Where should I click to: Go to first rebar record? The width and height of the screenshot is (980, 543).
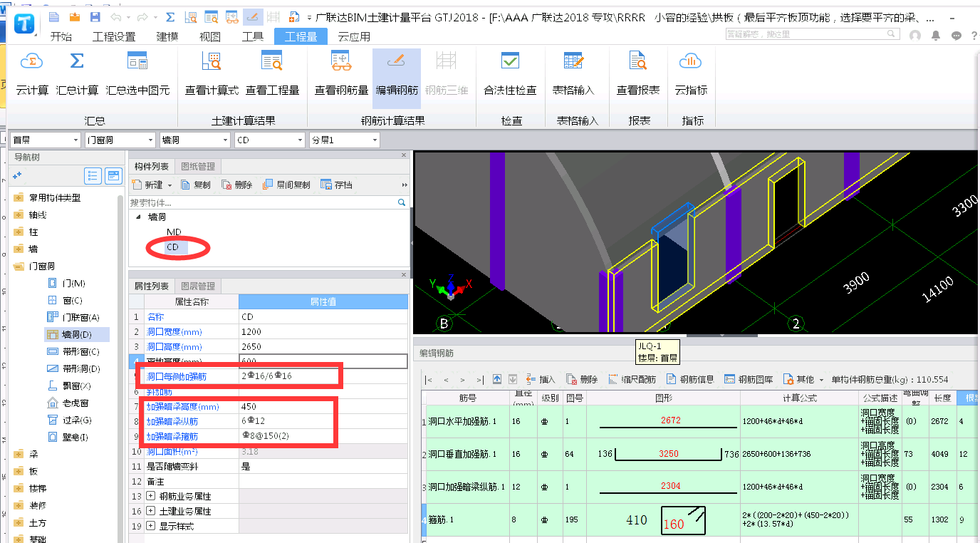[429, 379]
